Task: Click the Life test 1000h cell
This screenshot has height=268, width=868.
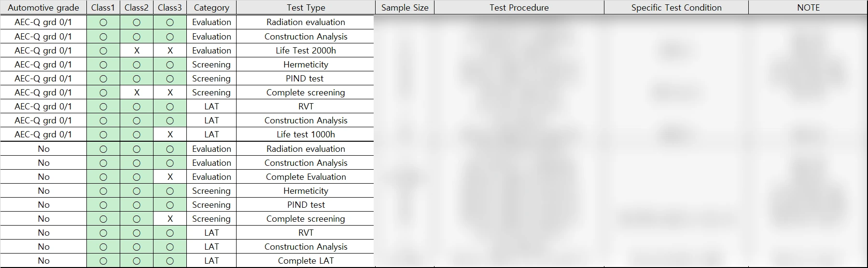Action: (306, 134)
